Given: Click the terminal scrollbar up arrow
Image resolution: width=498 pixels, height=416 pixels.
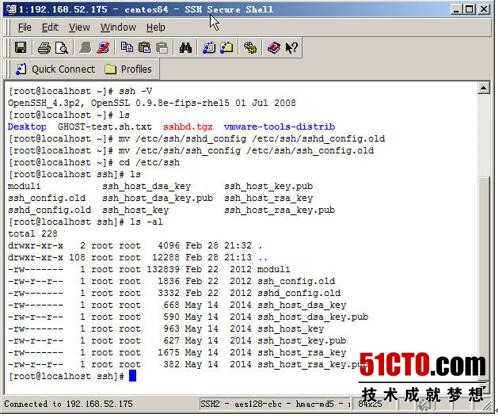Looking at the screenshot, I should (483, 89).
